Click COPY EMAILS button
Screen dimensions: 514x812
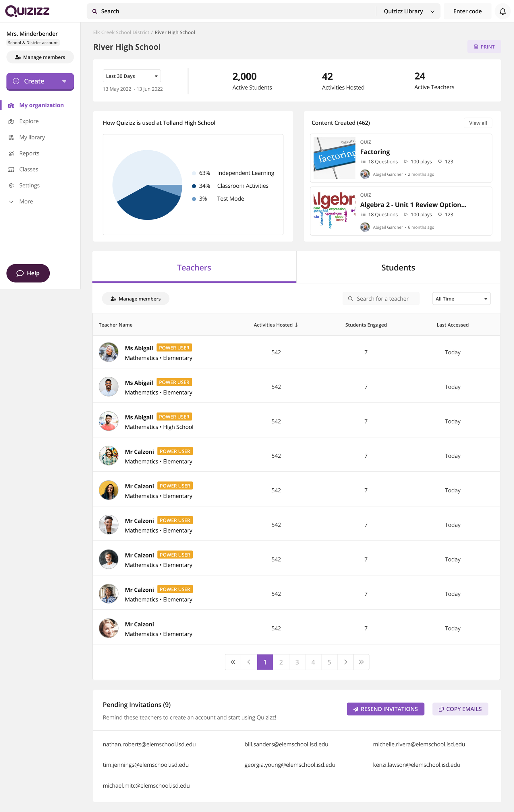[460, 709]
